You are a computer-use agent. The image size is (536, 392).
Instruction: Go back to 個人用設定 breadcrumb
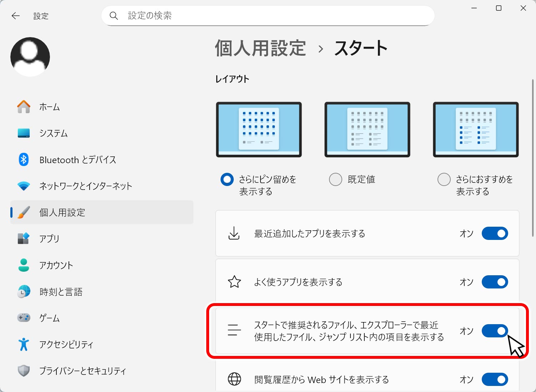pos(261,48)
